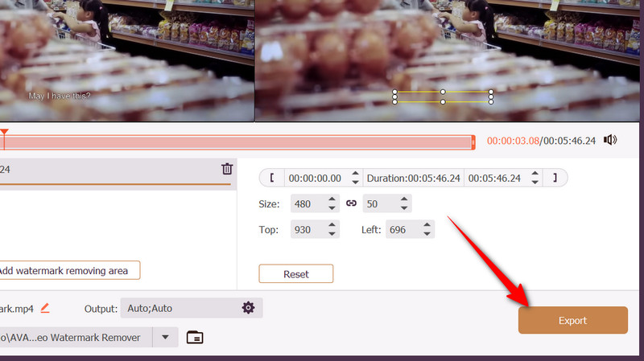The height and width of the screenshot is (361, 644).
Task: Decrease the Top position value
Action: tap(332, 234)
